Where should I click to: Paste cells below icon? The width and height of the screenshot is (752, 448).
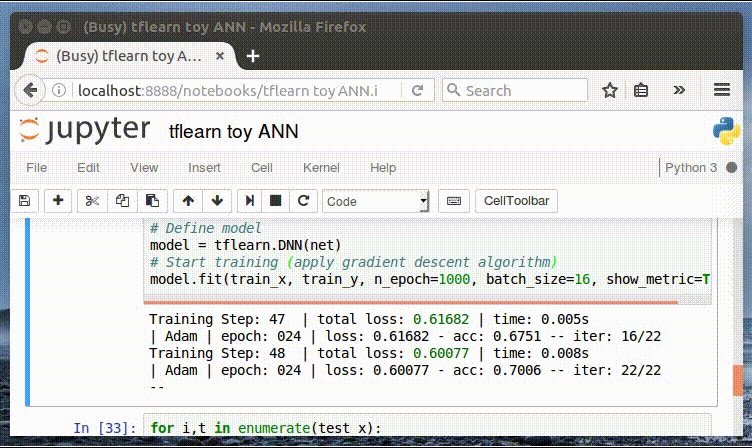153,200
